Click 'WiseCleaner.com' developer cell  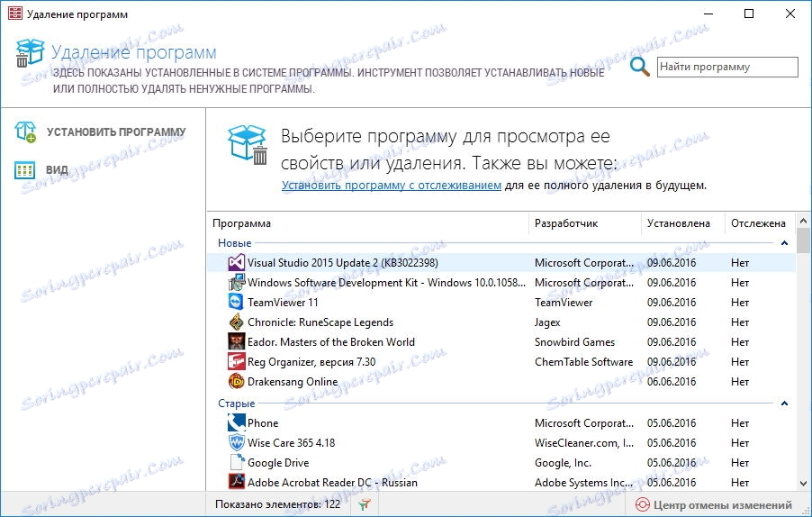[x=584, y=442]
